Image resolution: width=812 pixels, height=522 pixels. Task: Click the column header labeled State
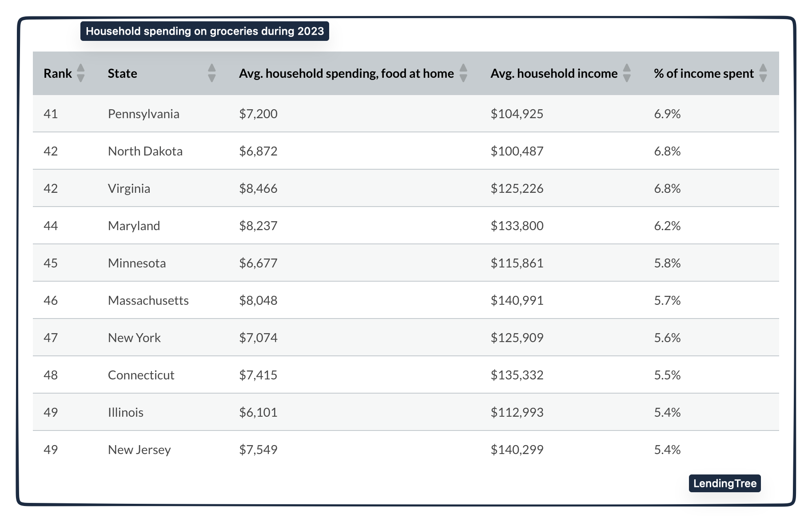tap(122, 73)
